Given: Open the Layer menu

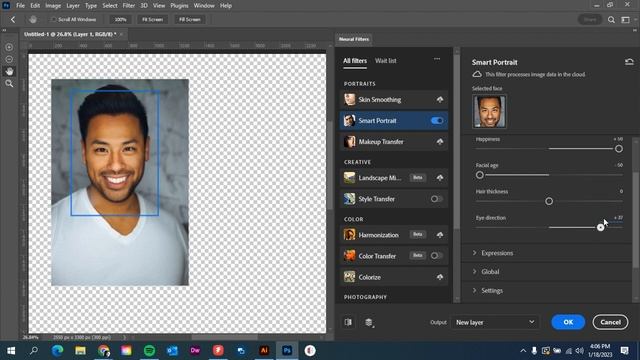Looking at the screenshot, I should coord(73,6).
